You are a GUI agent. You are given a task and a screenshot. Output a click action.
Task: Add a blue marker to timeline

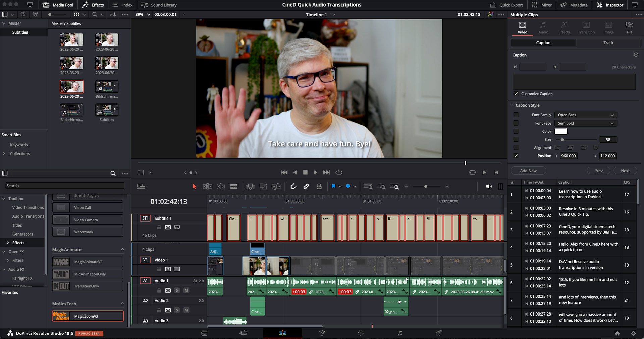tap(348, 186)
